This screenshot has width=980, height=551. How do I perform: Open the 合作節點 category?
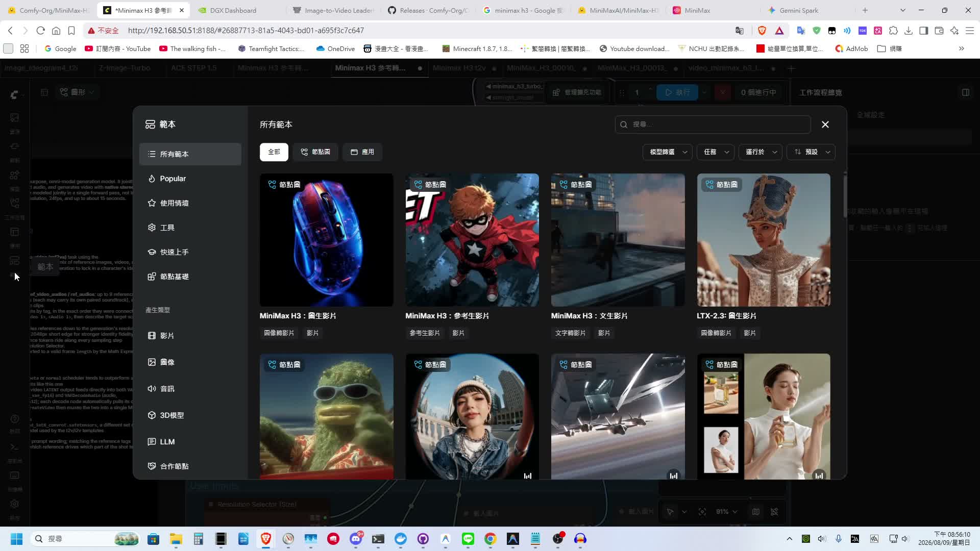coord(190,466)
